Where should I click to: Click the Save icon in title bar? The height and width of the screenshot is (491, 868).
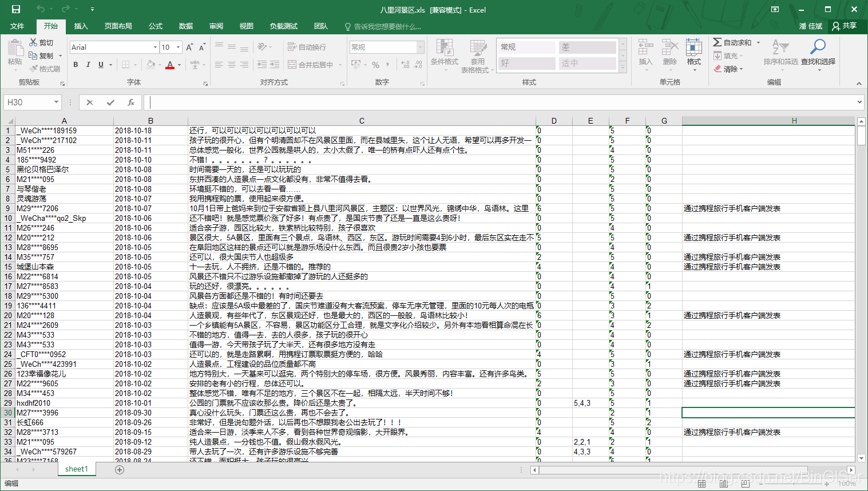pos(16,9)
